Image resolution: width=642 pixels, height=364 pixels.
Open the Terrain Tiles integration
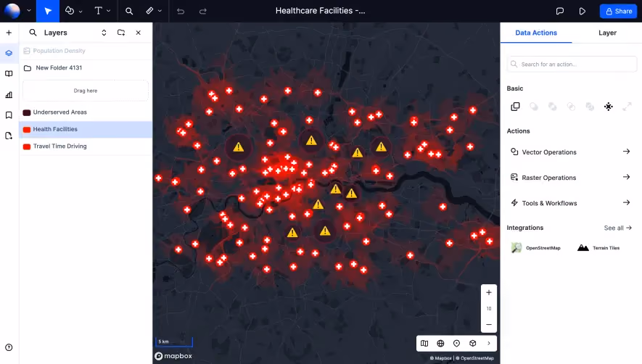tap(598, 248)
